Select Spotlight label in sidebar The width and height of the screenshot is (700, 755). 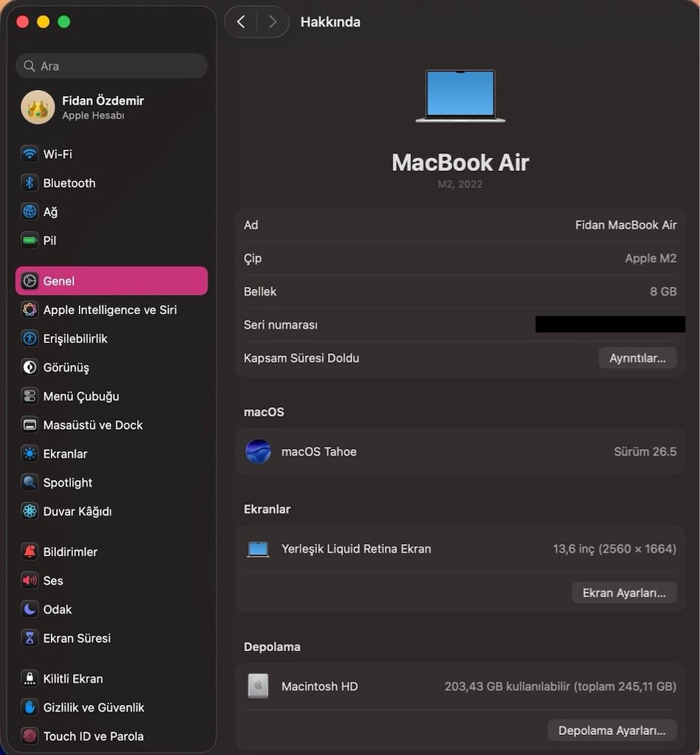click(x=68, y=482)
